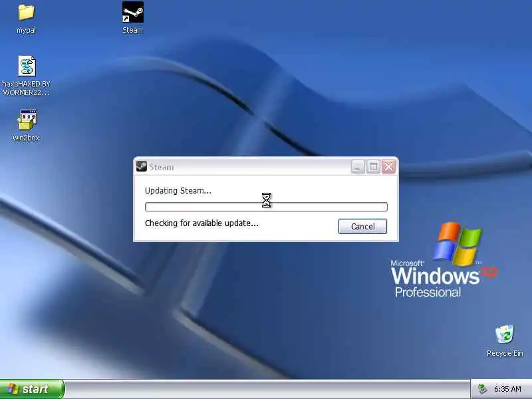This screenshot has height=399, width=532.
Task: Click the Steam update progress bar
Action: coord(266,207)
